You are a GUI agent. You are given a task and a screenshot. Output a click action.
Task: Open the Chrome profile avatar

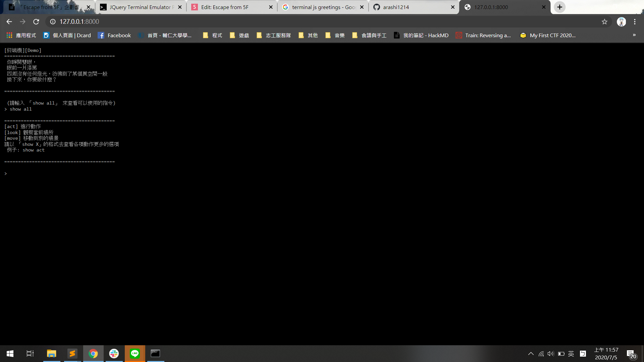pos(621,22)
